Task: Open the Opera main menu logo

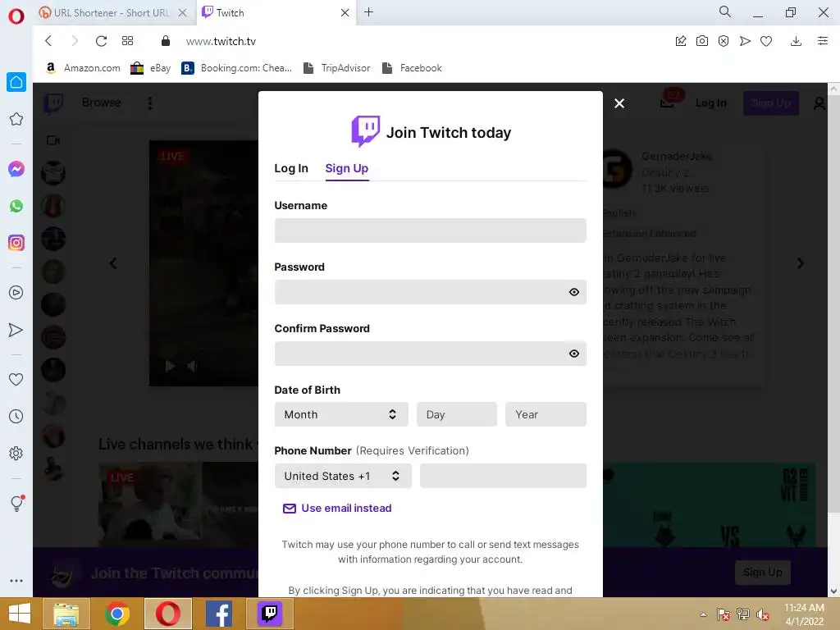Action: (x=16, y=16)
